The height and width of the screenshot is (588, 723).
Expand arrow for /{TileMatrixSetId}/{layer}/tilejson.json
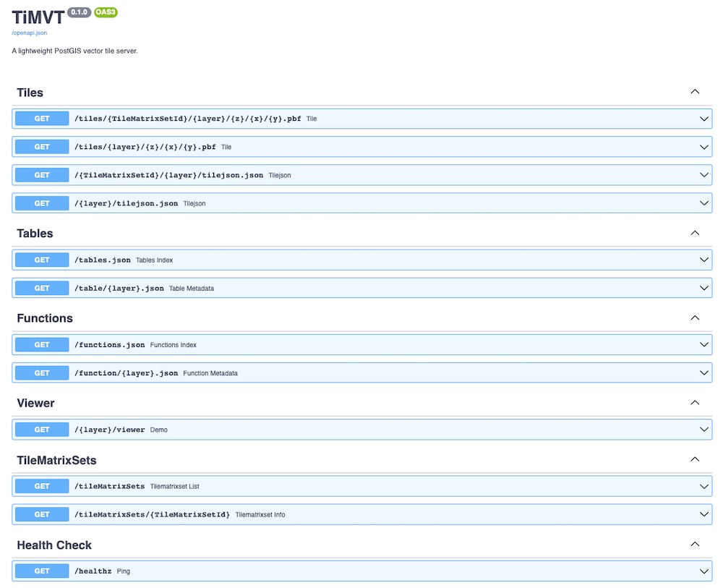(704, 175)
